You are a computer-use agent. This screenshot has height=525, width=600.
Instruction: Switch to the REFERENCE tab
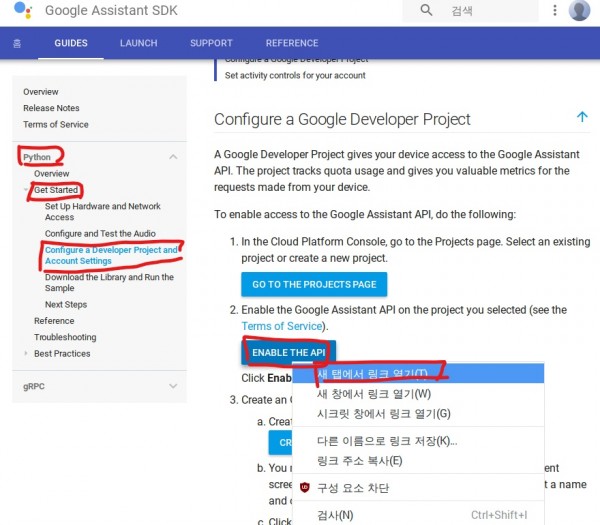[x=292, y=43]
